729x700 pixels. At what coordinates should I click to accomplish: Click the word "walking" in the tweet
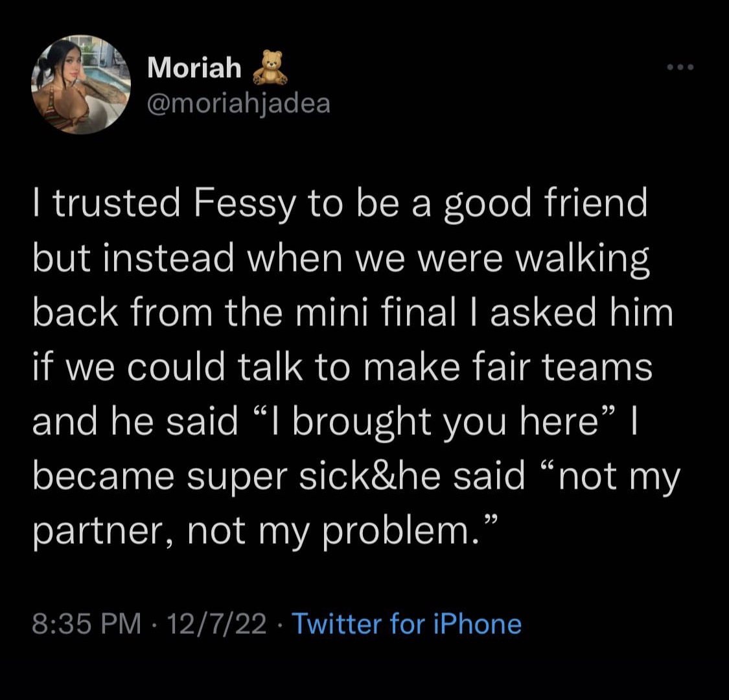[583, 258]
